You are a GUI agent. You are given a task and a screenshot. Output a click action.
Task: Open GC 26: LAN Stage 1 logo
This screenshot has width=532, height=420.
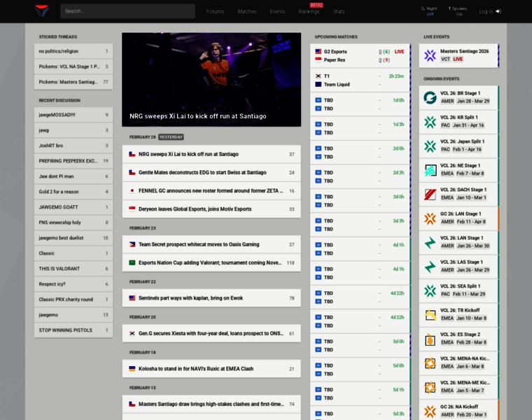tap(430, 218)
